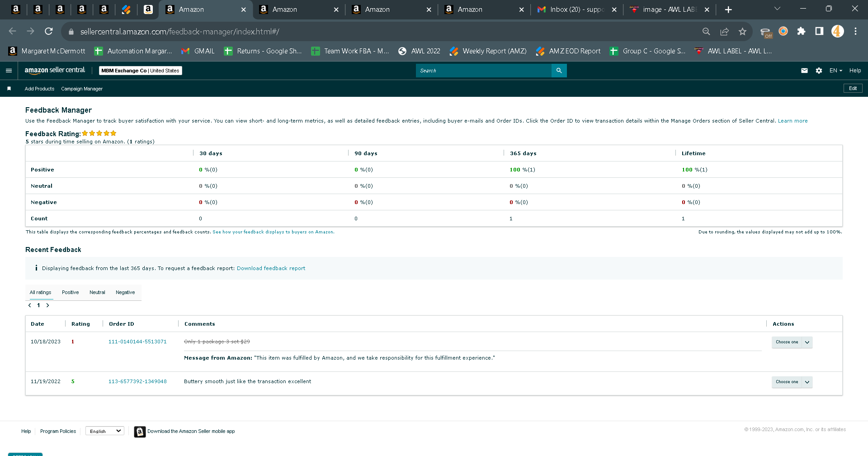The width and height of the screenshot is (868, 456).
Task: Open the English language selector in footer
Action: point(105,431)
